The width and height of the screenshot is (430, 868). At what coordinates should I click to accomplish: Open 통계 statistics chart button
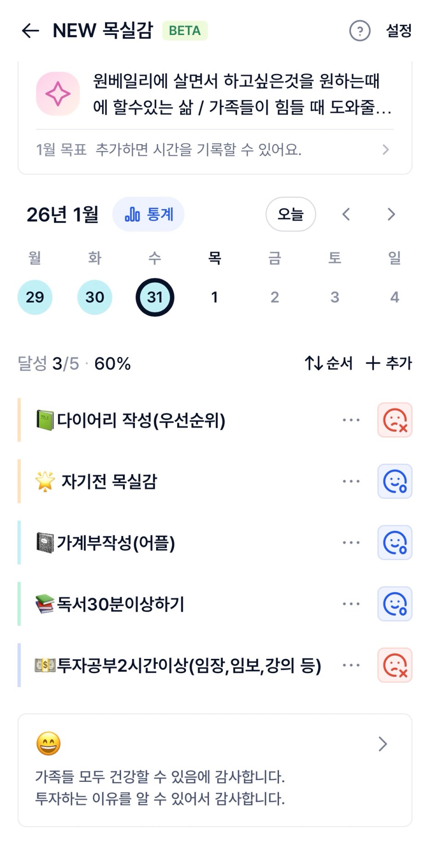pyautogui.click(x=148, y=214)
